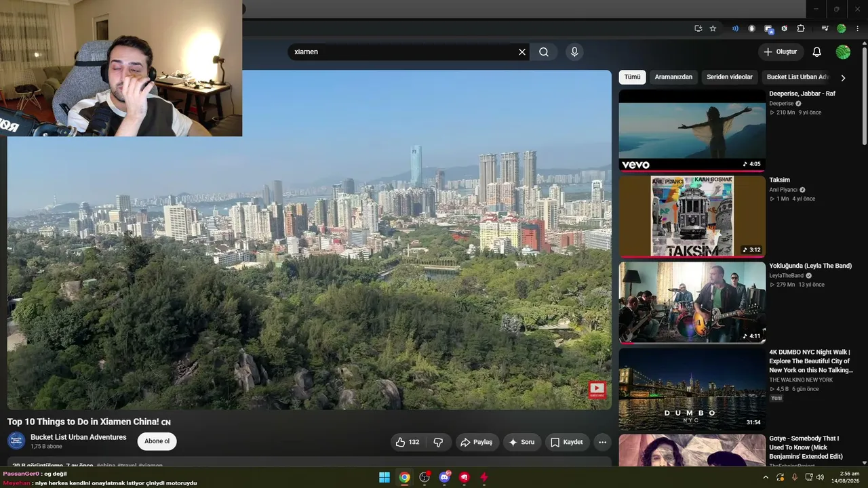Click the Yokluğunda (Leyla The Band) title
Viewport: 868px width, 488px height.
tap(810, 266)
